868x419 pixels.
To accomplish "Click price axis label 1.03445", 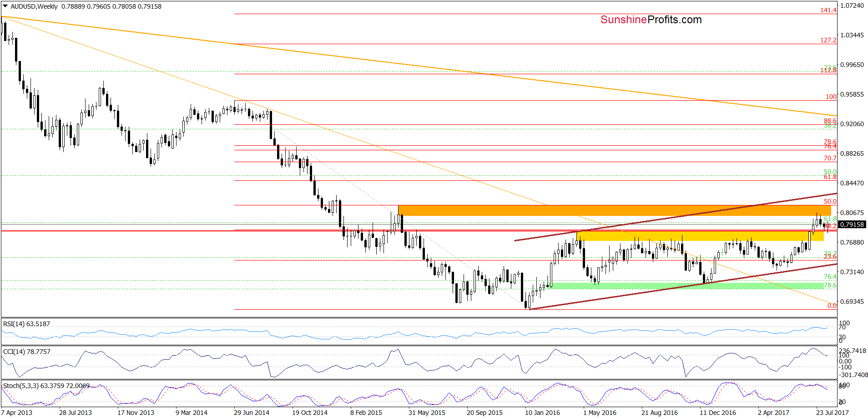I will [852, 35].
